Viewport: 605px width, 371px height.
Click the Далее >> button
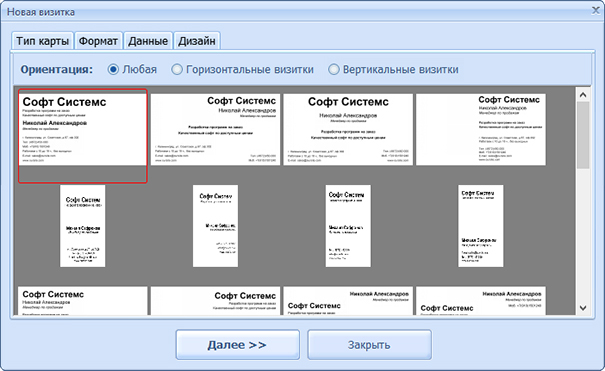click(237, 344)
